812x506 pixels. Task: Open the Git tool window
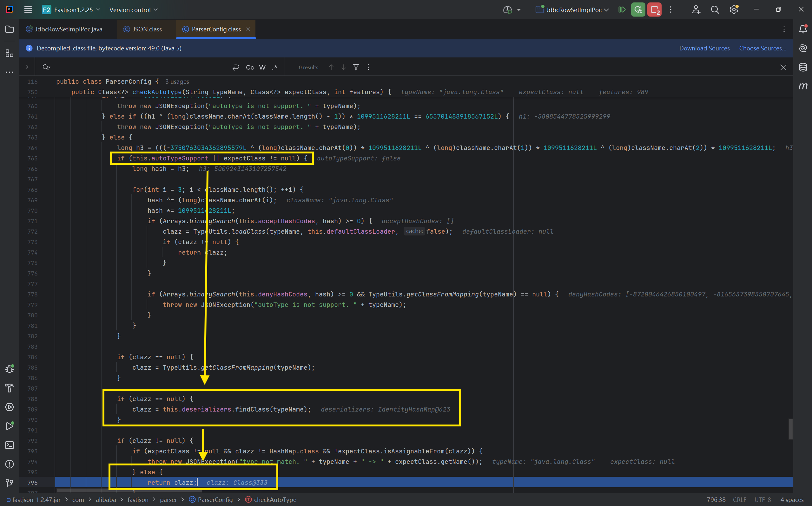pyautogui.click(x=10, y=483)
